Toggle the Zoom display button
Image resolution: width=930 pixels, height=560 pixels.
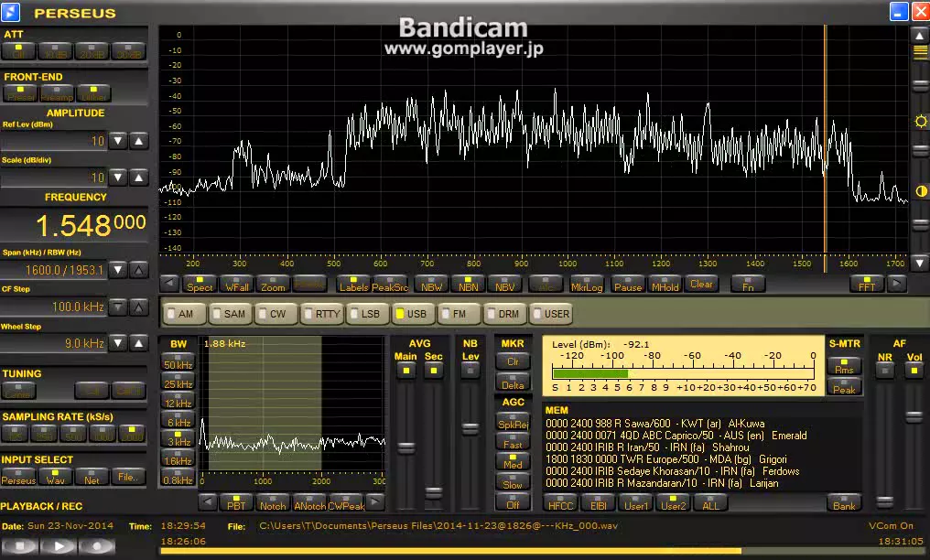tap(273, 284)
